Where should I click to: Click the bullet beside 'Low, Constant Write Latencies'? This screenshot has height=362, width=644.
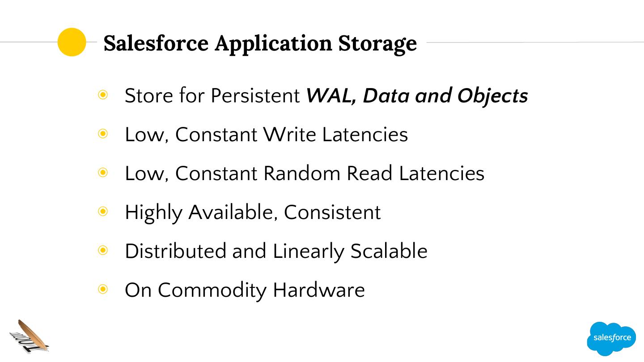pos(103,134)
